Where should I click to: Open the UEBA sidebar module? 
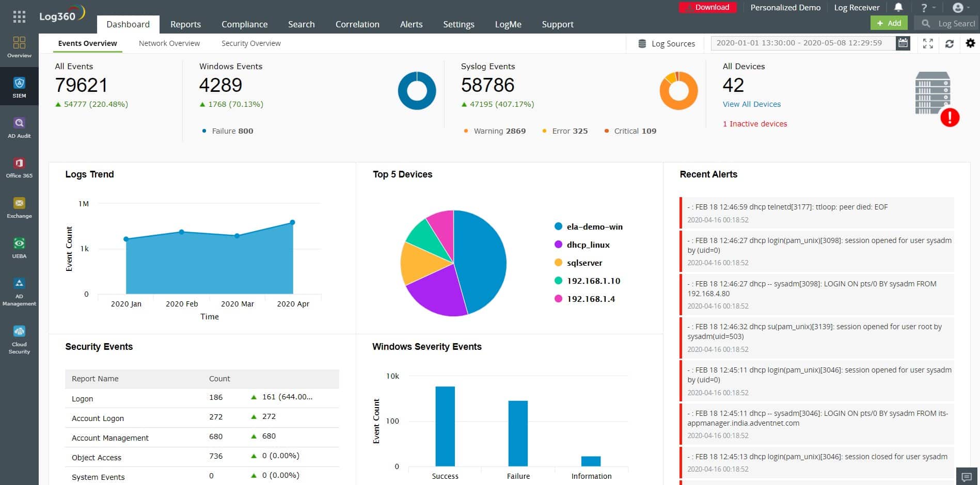point(19,248)
